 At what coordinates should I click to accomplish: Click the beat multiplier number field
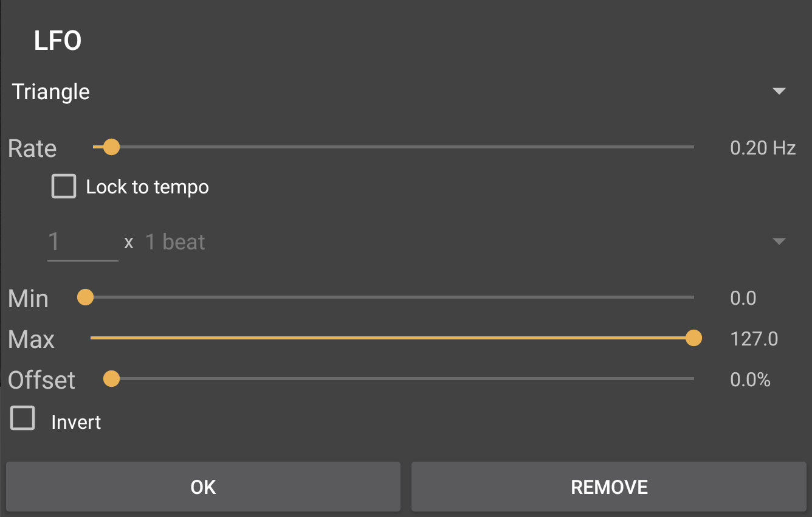[x=83, y=243]
